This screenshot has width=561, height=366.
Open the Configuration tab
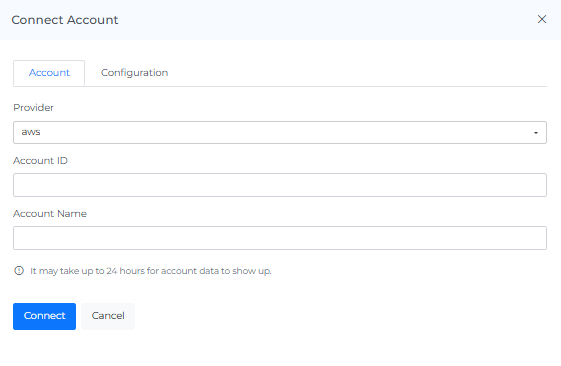[x=135, y=73]
